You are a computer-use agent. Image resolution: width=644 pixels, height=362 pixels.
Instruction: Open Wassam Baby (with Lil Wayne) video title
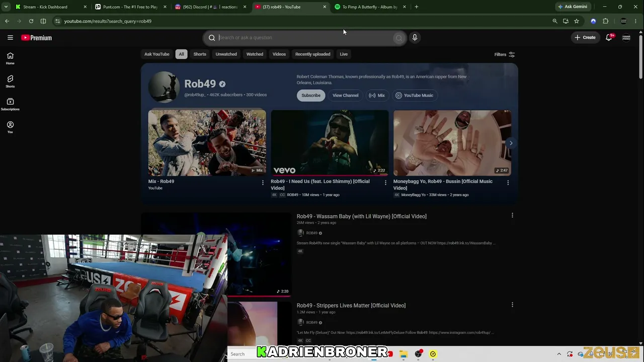coord(362,216)
